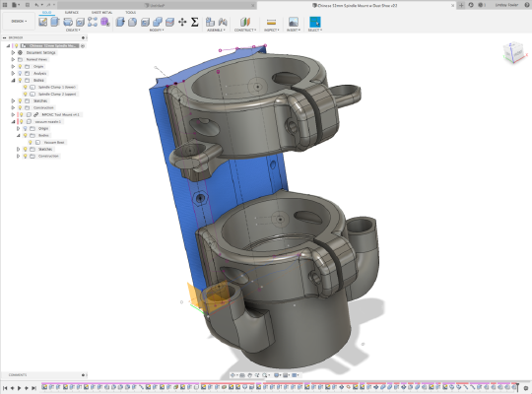This screenshot has width=532, height=394.
Task: Open the Assemble menu
Action: pyautogui.click(x=216, y=31)
